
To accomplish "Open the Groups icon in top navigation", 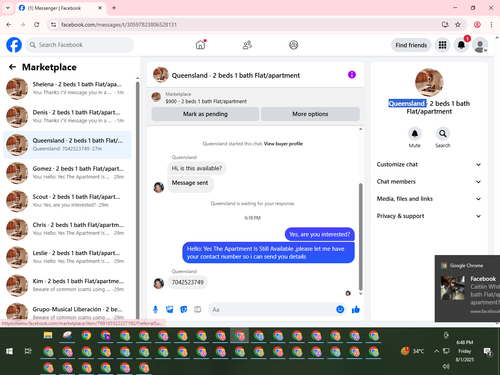I will 294,45.
